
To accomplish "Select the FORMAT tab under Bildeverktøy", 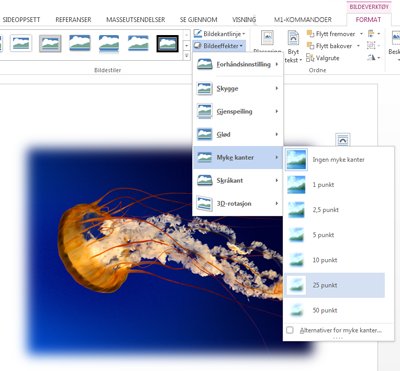I will pyautogui.click(x=368, y=20).
